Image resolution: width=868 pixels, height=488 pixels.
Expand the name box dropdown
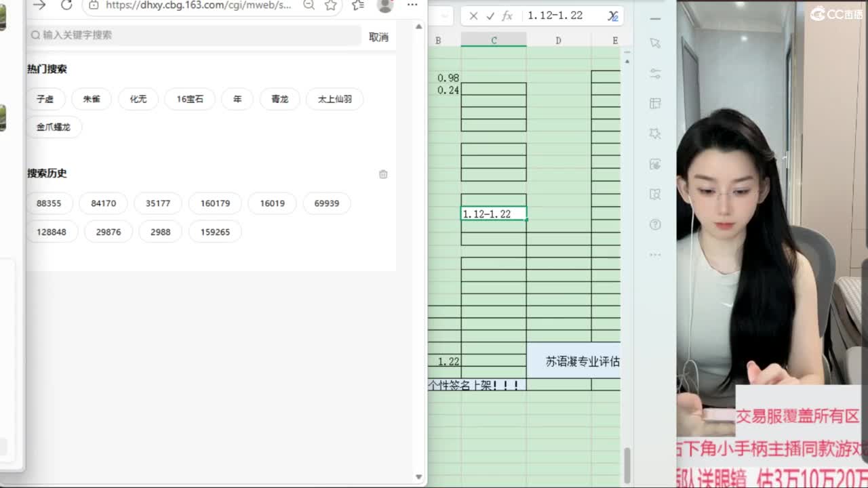[444, 16]
